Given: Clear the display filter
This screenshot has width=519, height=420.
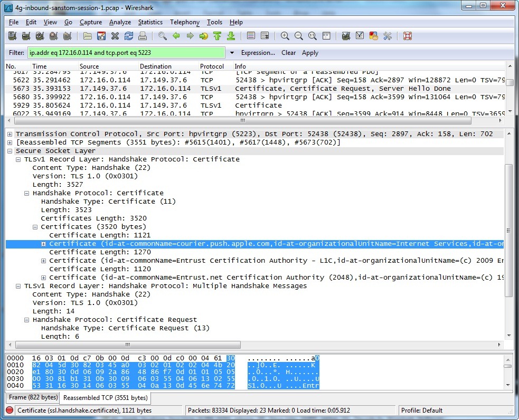Looking at the screenshot, I should (x=288, y=53).
